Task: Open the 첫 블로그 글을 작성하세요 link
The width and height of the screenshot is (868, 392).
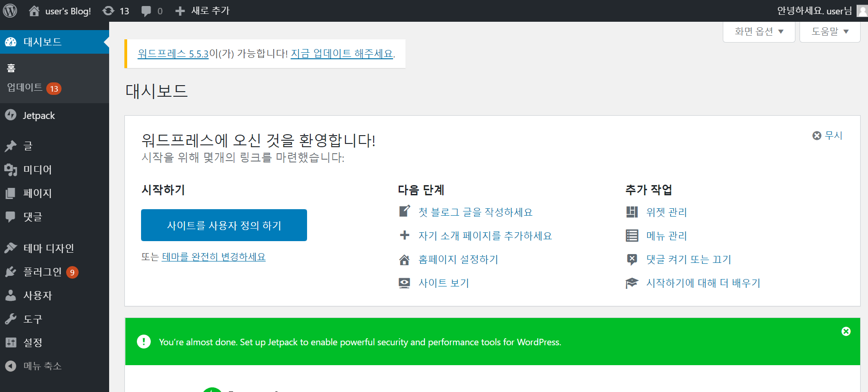Action: point(475,212)
